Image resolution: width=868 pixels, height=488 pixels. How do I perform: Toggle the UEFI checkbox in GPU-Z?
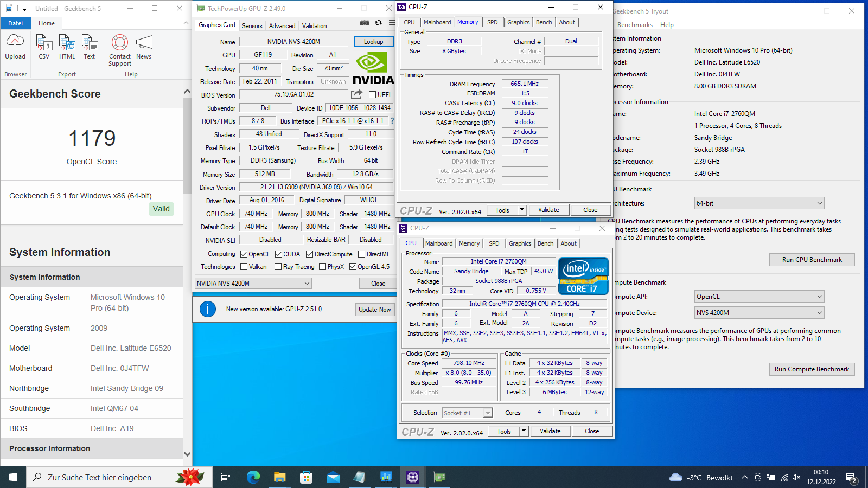(x=372, y=94)
